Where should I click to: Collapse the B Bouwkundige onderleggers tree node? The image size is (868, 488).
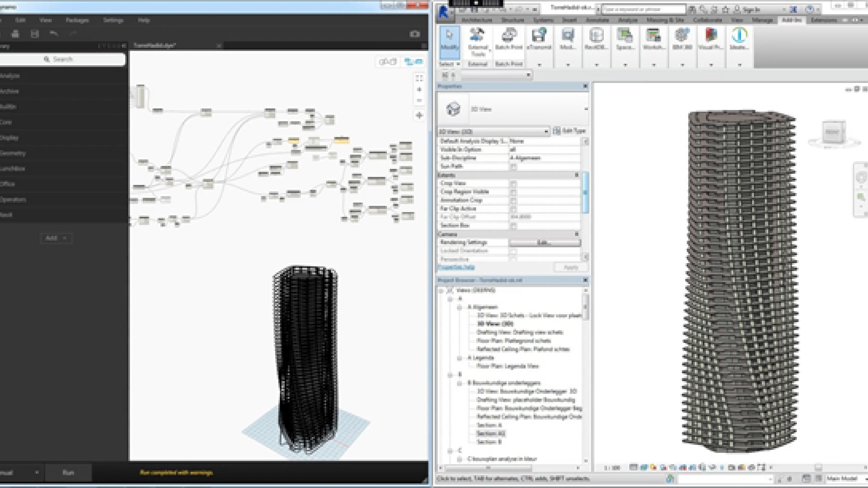[459, 383]
